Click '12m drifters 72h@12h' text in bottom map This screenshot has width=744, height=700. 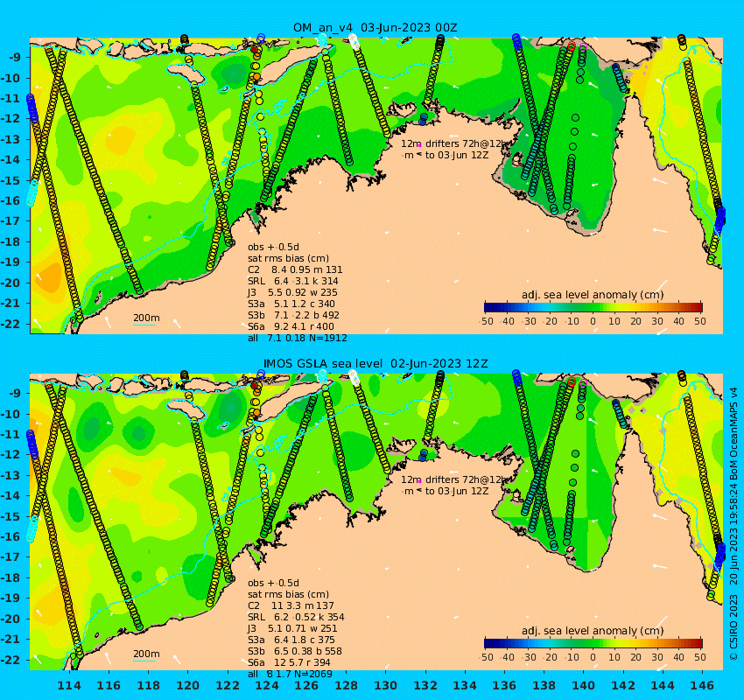point(454,480)
